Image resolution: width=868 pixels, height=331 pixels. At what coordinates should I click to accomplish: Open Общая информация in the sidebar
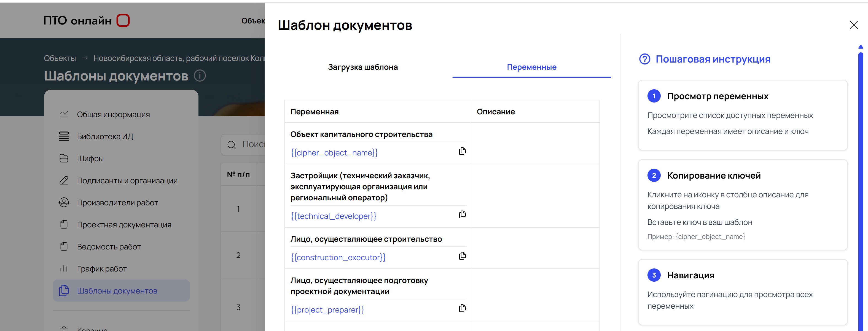121,114
